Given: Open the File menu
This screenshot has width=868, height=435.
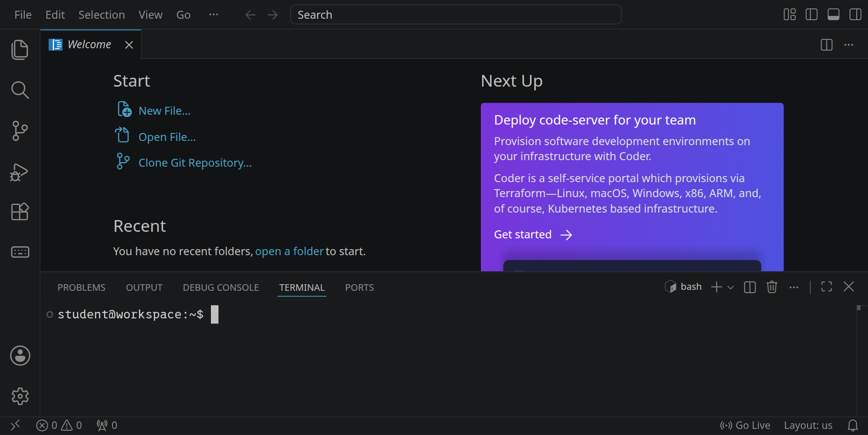Looking at the screenshot, I should point(23,15).
